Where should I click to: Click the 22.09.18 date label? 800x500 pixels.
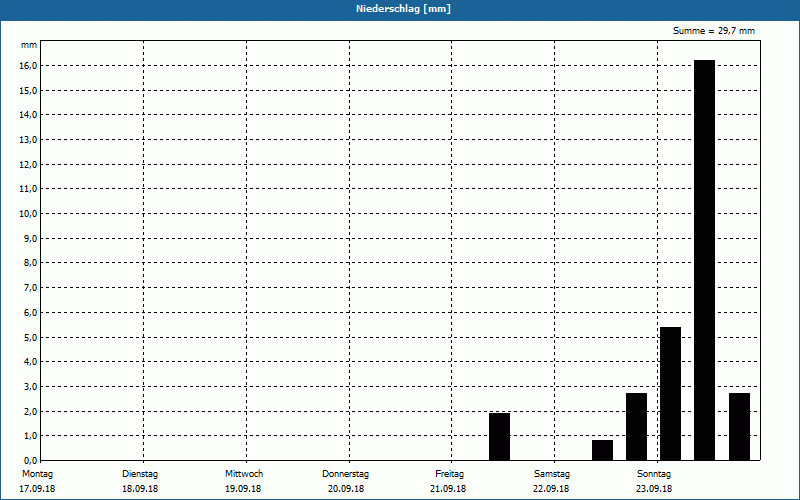coord(551,488)
